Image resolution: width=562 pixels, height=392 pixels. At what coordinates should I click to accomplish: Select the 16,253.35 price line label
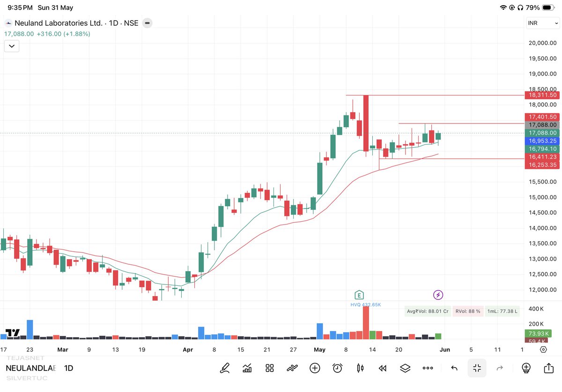pyautogui.click(x=542, y=165)
